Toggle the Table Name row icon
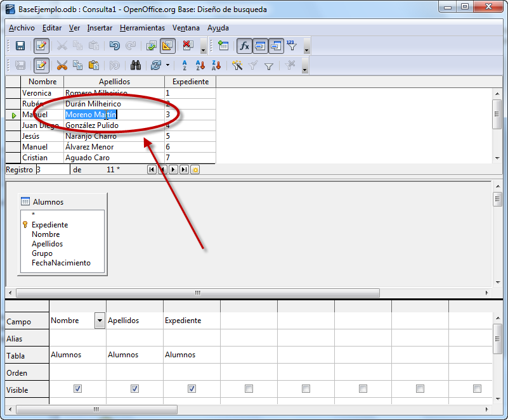This screenshot has height=420, width=508. coord(260,46)
